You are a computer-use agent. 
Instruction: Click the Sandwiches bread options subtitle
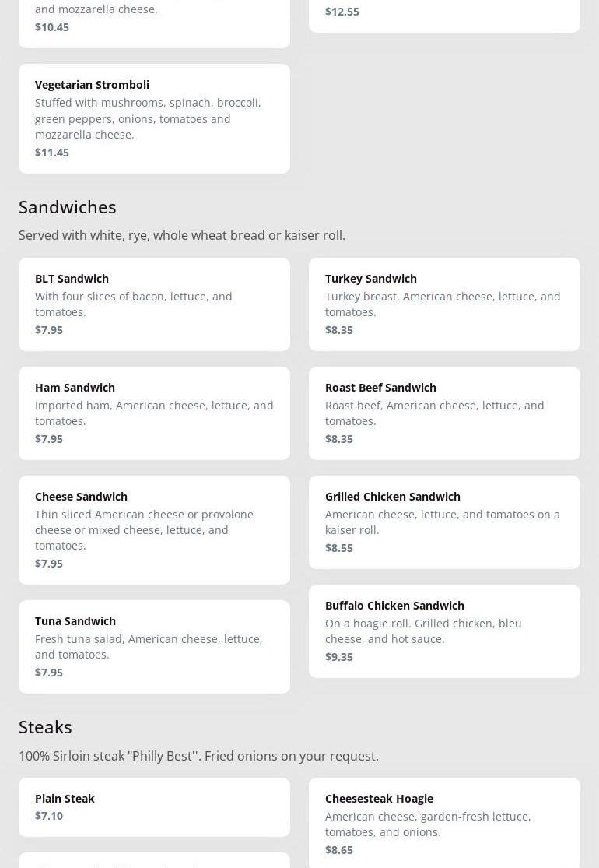[x=182, y=235]
